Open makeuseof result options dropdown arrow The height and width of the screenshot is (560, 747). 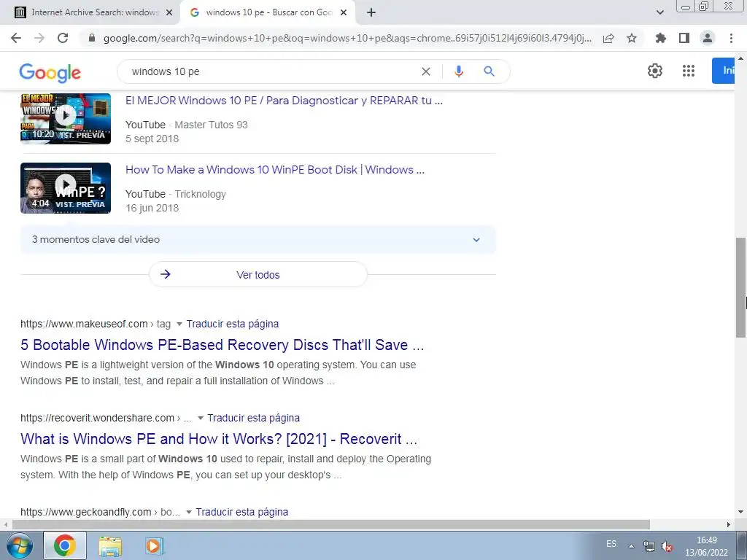click(x=179, y=324)
